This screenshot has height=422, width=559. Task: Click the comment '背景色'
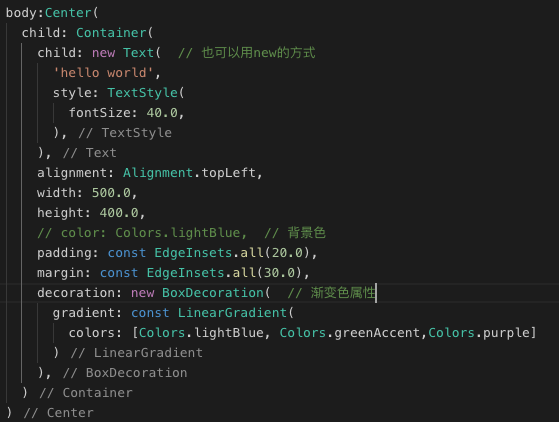pyautogui.click(x=307, y=233)
